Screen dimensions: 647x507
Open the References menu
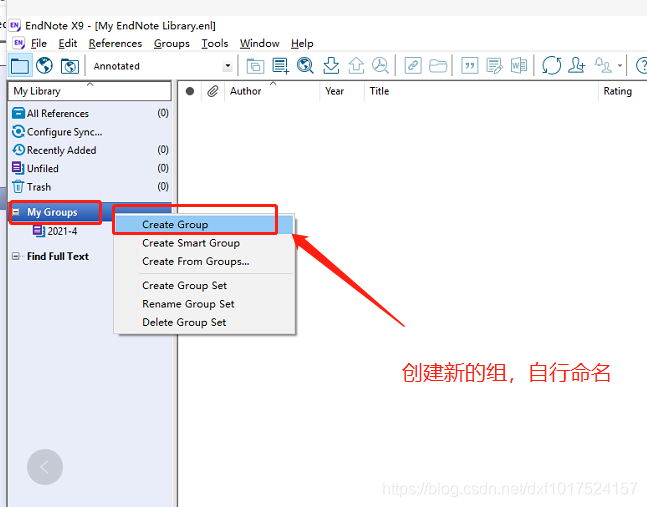tap(115, 43)
